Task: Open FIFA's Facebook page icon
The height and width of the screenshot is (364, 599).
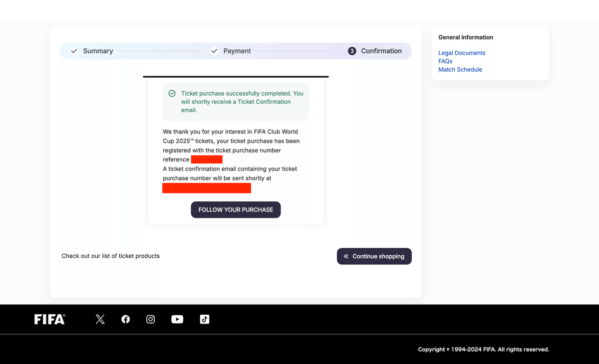Action: point(126,319)
